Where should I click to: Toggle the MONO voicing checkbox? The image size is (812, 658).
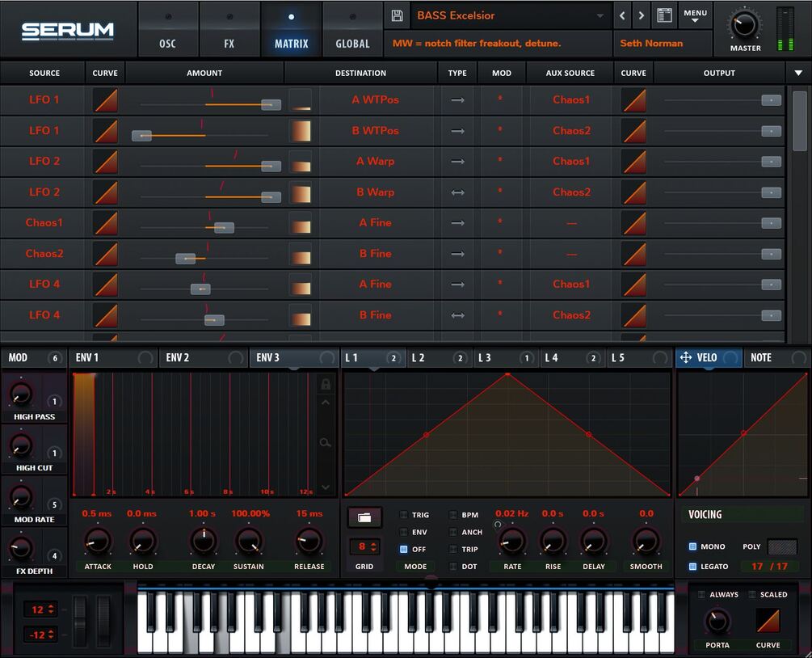pos(692,546)
